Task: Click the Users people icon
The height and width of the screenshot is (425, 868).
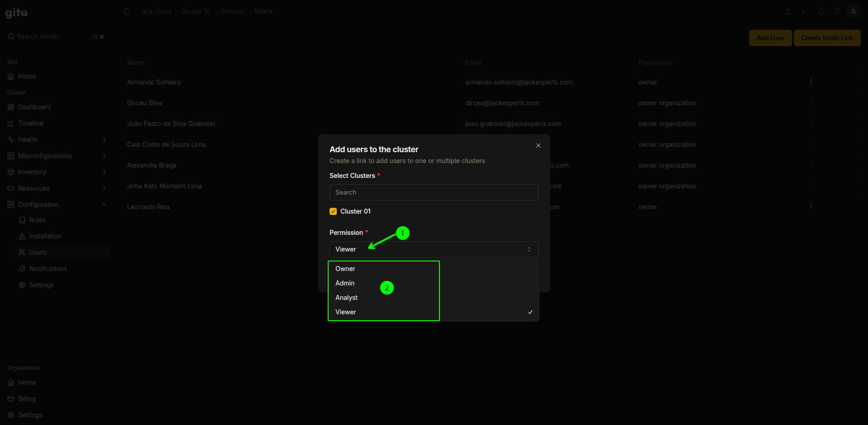Action: point(22,252)
